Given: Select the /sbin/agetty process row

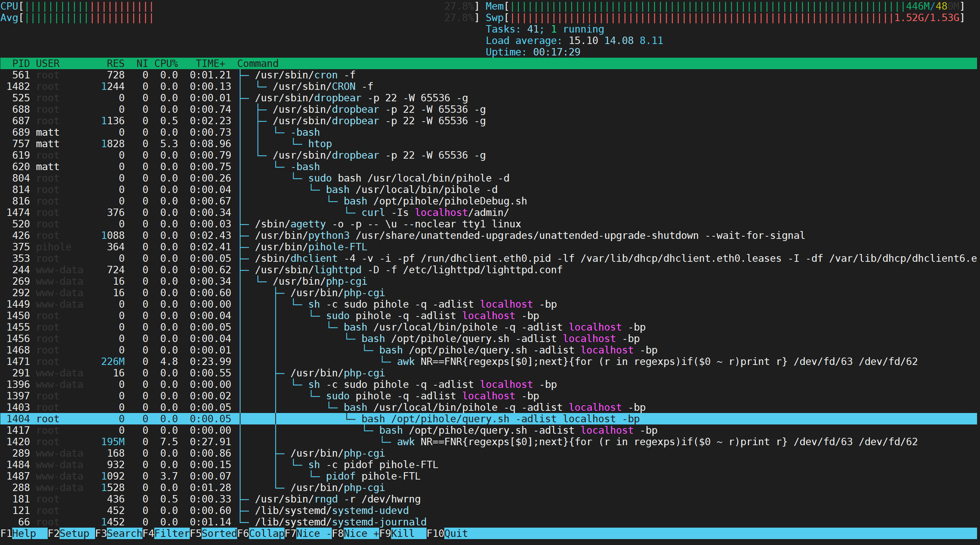Looking at the screenshot, I should click(x=488, y=224).
